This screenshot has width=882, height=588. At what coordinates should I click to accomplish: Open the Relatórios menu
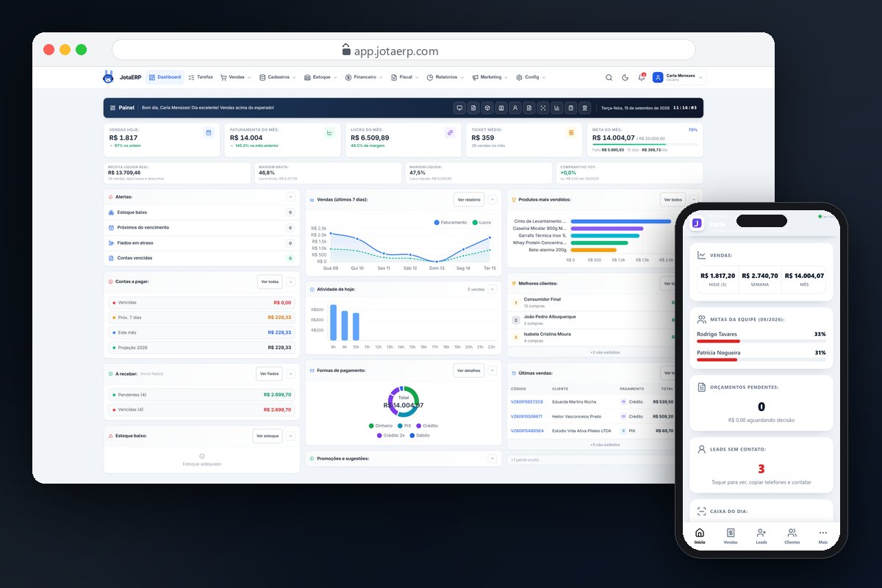(444, 77)
